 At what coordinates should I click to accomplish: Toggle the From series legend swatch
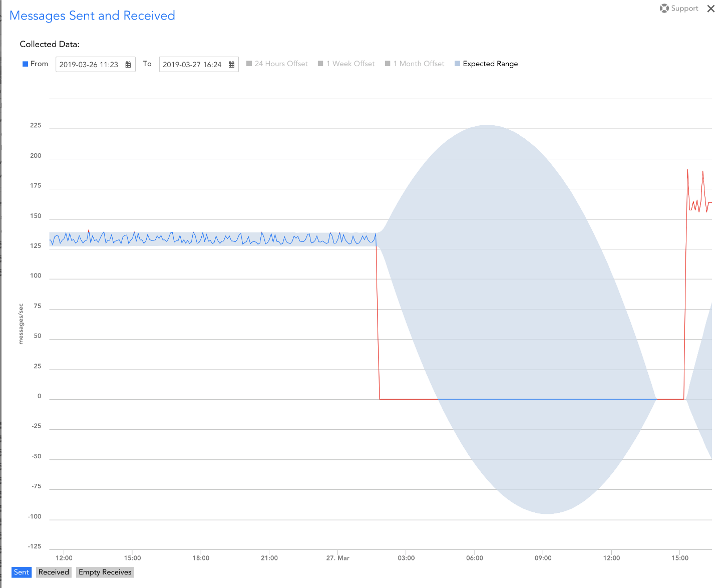pos(25,64)
